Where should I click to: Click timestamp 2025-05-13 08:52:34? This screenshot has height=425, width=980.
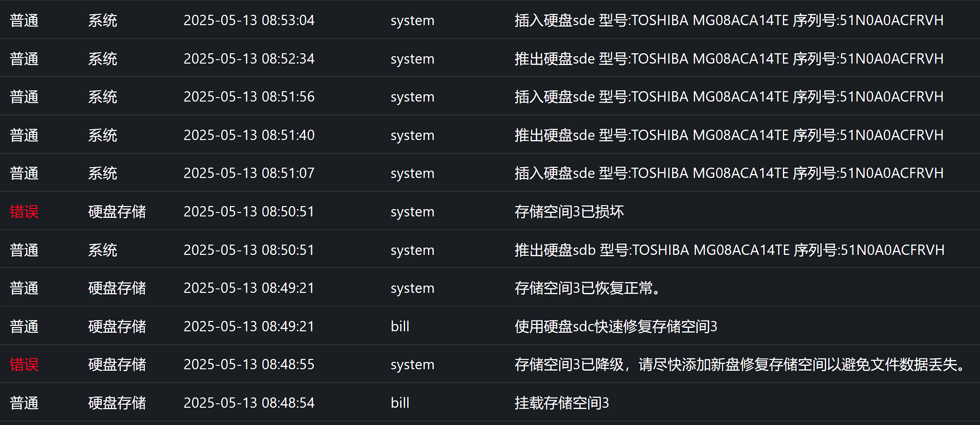[249, 59]
